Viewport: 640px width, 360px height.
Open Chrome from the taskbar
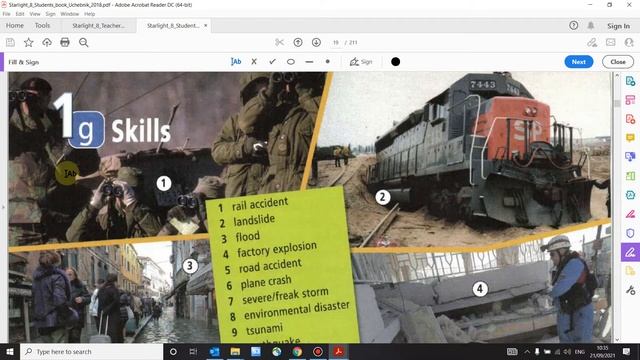pyautogui.click(x=297, y=351)
